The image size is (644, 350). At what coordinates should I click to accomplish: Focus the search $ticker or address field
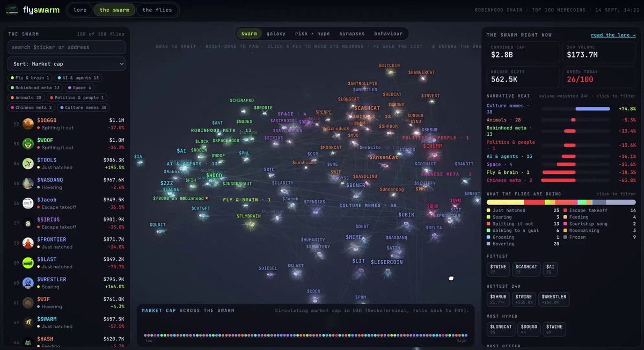point(67,47)
